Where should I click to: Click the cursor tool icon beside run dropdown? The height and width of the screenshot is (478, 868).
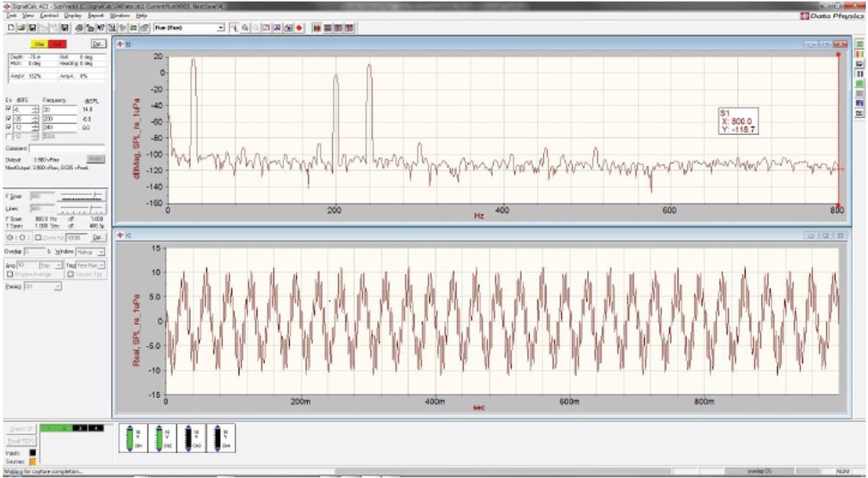click(x=234, y=28)
